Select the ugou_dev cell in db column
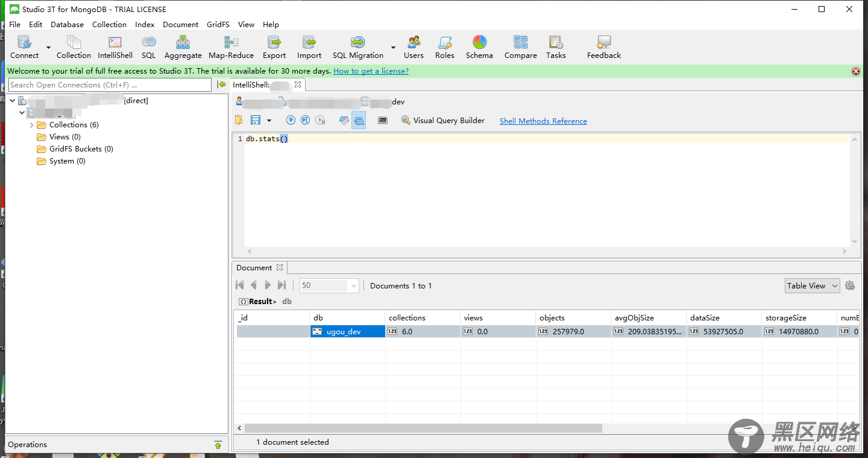Screen dimensions: 868x458 [x=347, y=331]
